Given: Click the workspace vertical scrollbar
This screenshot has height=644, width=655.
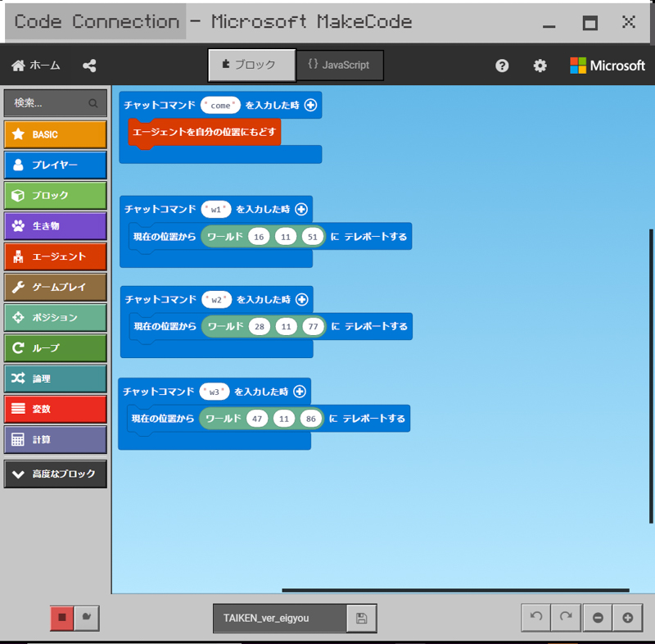Looking at the screenshot, I should coord(651,376).
